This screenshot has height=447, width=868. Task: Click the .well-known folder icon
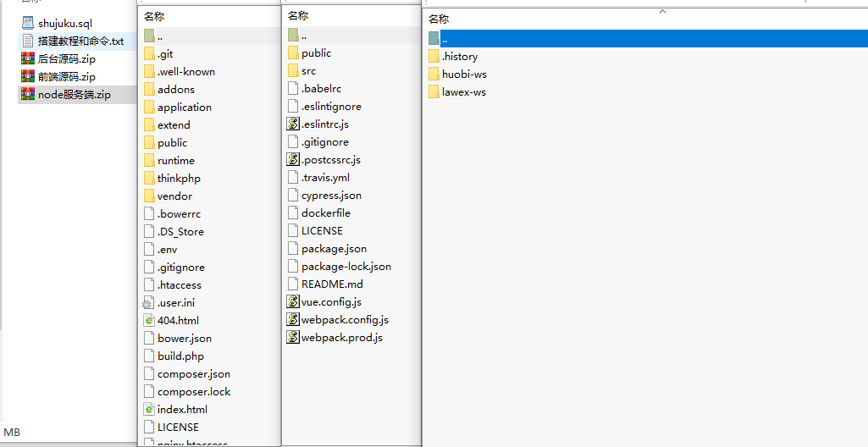149,71
